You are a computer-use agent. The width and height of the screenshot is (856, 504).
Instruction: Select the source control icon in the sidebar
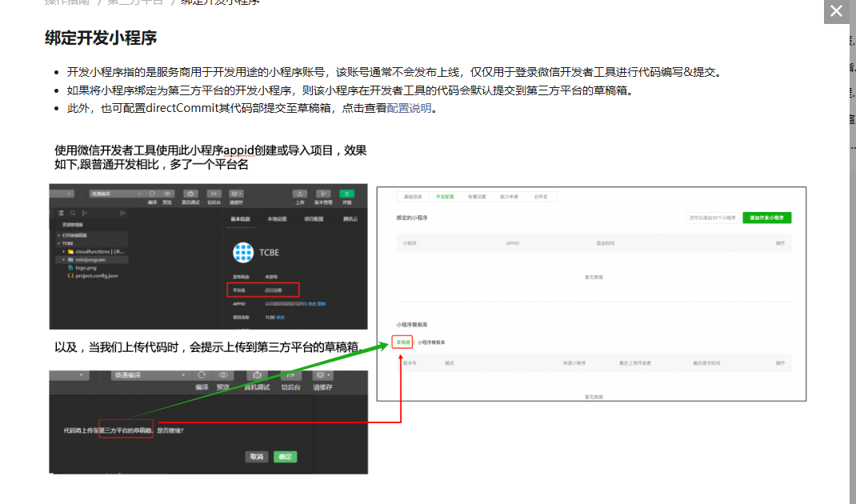[x=84, y=213]
